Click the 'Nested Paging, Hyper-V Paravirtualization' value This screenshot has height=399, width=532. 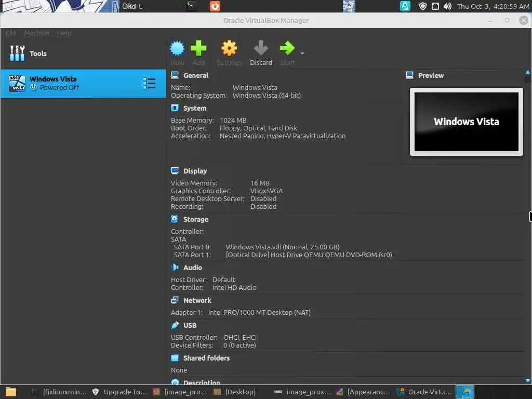(x=282, y=136)
